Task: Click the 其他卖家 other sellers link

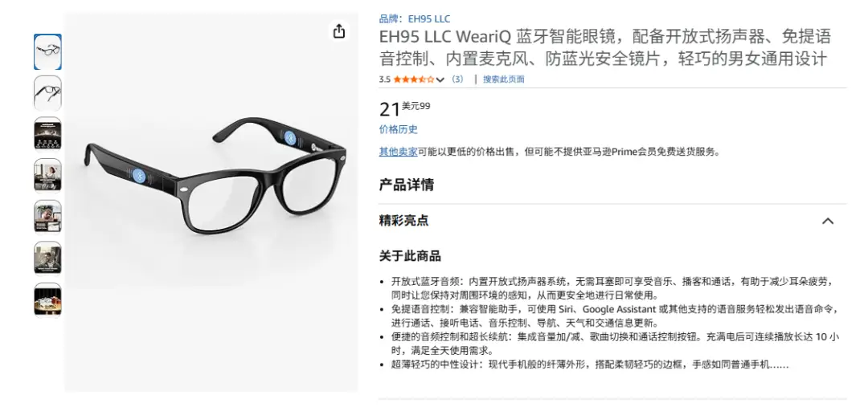Action: 398,152
